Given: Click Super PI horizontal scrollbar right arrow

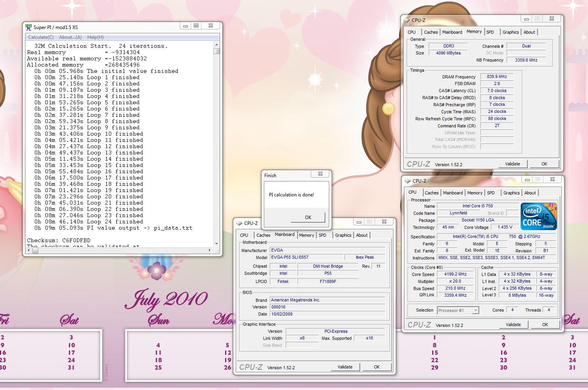Looking at the screenshot, I should coord(209,250).
